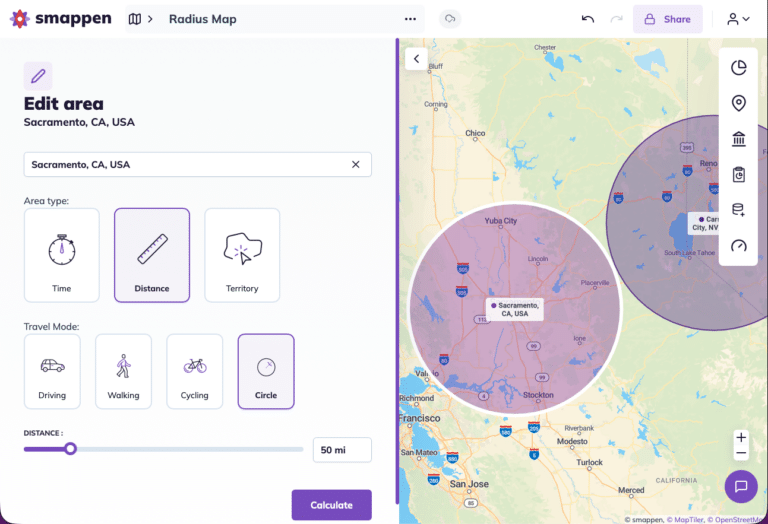
Task: Open the speedometer gauge tool
Action: click(x=739, y=245)
